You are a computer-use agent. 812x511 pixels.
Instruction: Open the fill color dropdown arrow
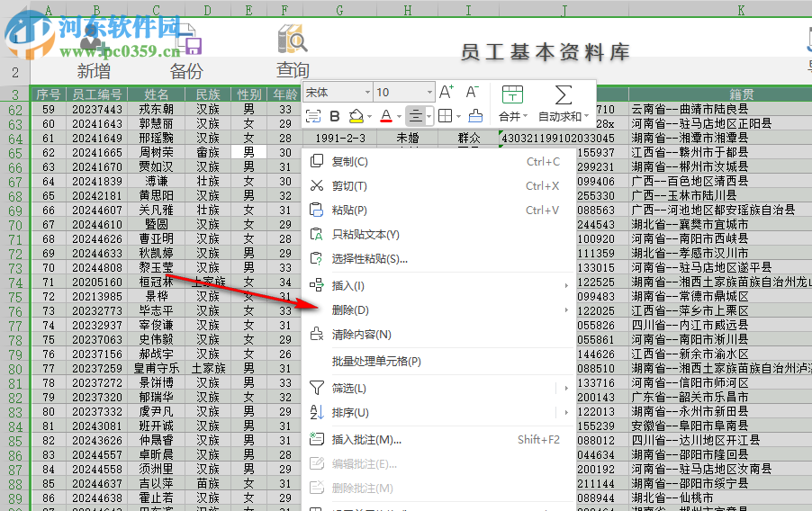tap(369, 117)
